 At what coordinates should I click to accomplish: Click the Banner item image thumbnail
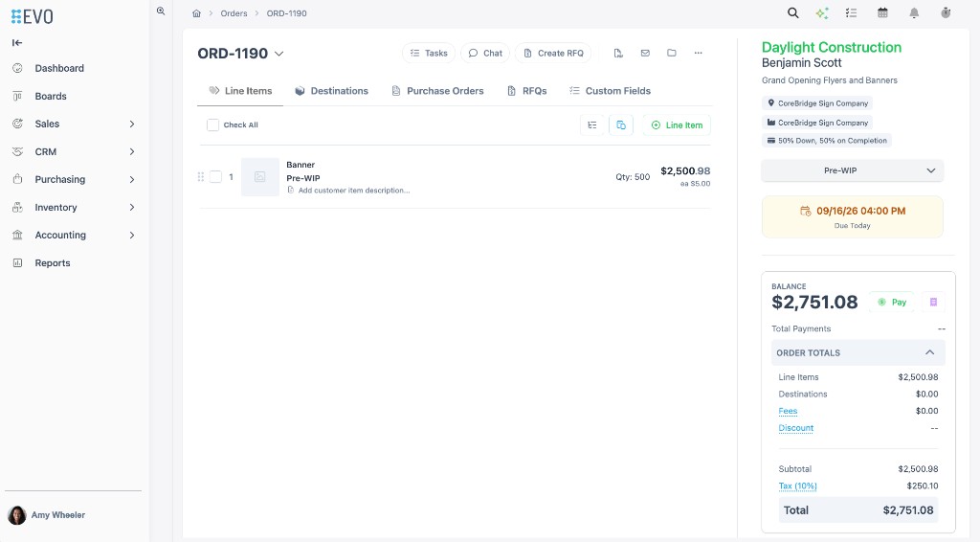(x=260, y=177)
